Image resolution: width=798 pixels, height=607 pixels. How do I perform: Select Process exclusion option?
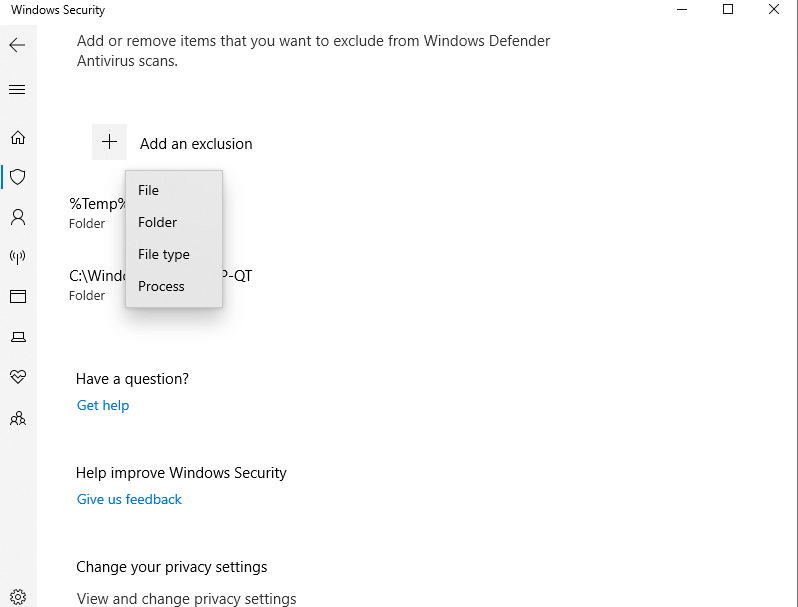162,286
